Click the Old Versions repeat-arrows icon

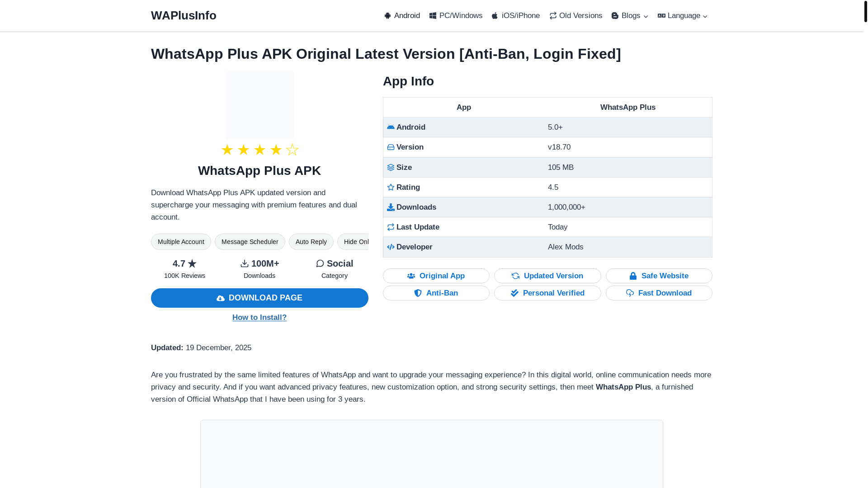tap(553, 16)
